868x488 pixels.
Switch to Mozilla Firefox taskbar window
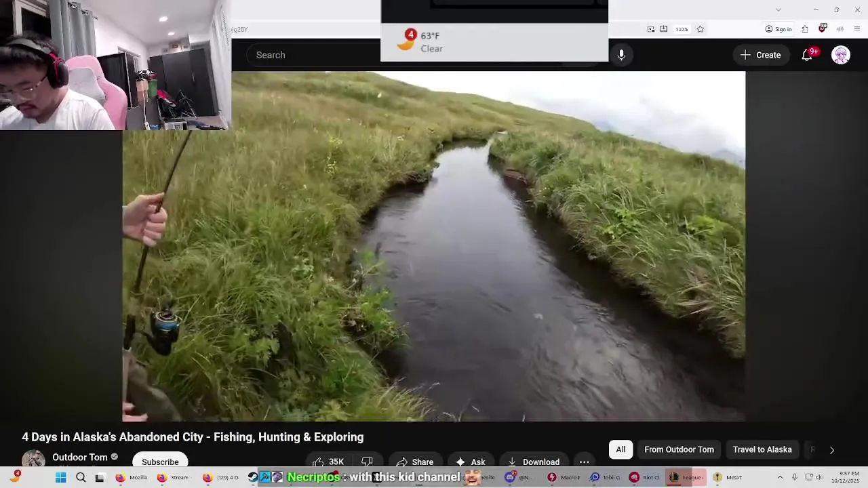132,477
